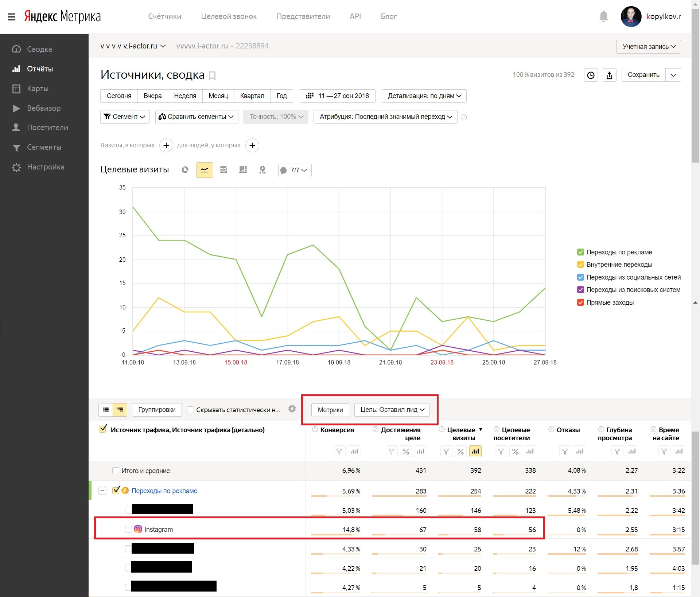The height and width of the screenshot is (597, 700).
Task: Open Сегменты in the sidebar
Action: [44, 147]
